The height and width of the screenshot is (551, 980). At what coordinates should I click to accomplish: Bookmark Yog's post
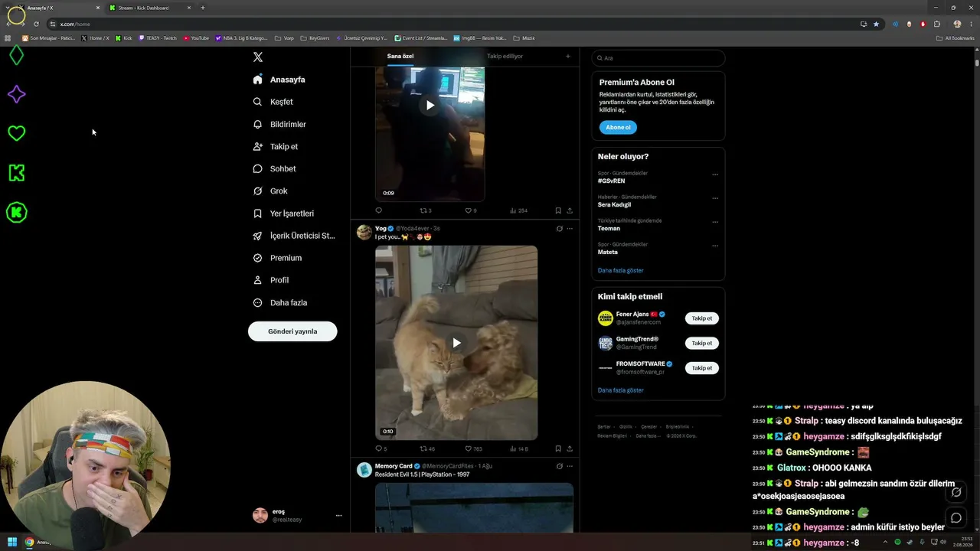tap(558, 448)
